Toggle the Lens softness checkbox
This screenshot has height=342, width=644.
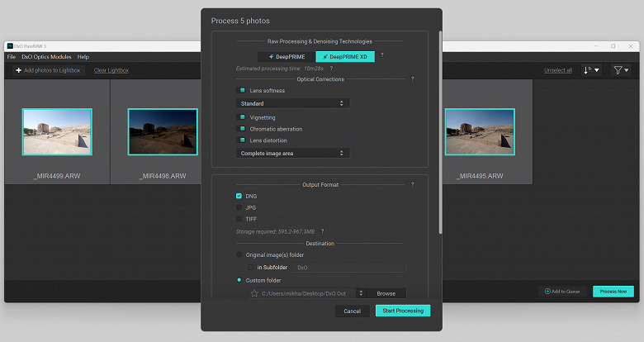pos(241,90)
